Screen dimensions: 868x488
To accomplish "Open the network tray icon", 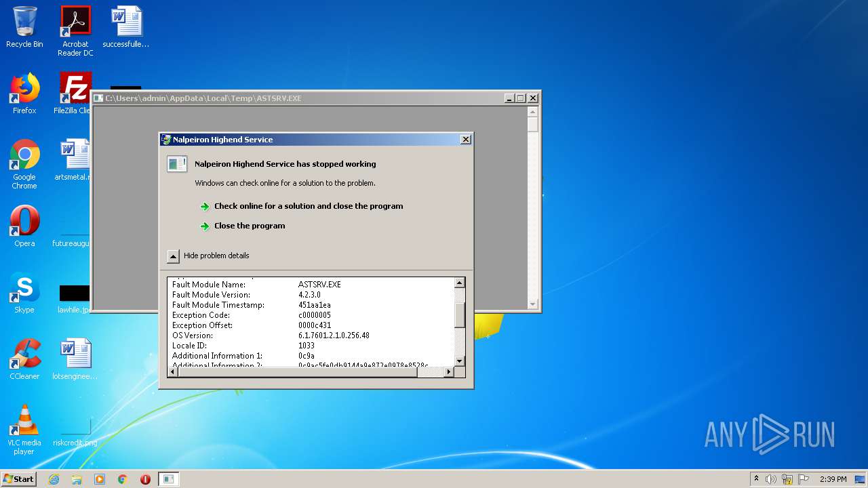I will 787,479.
